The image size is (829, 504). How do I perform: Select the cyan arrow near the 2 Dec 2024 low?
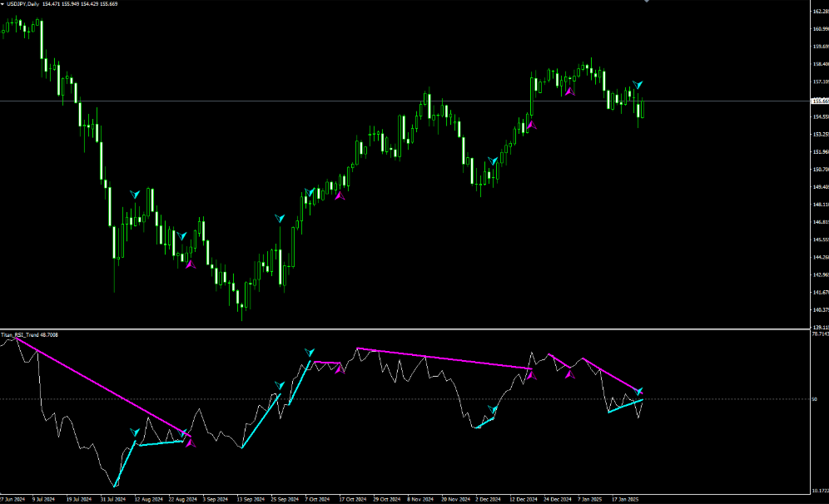pos(493,161)
